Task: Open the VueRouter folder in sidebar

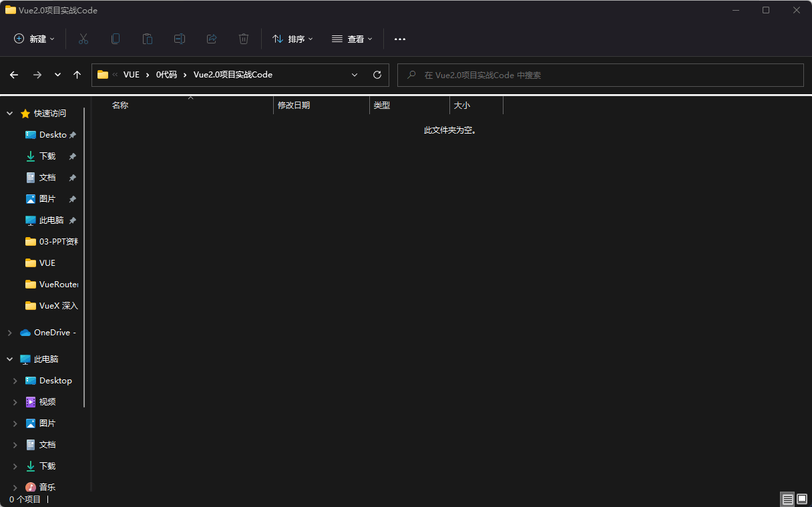Action: [x=58, y=285]
